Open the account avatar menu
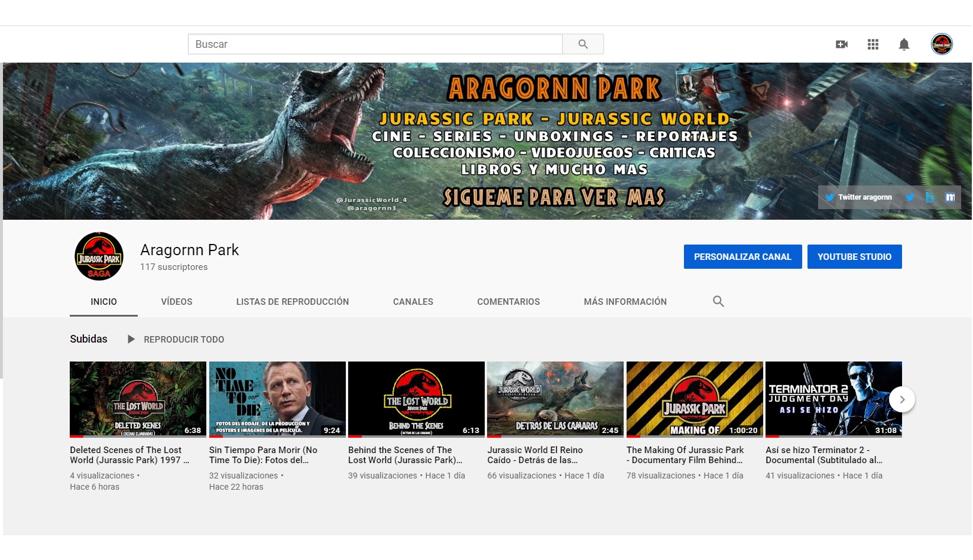 click(942, 44)
